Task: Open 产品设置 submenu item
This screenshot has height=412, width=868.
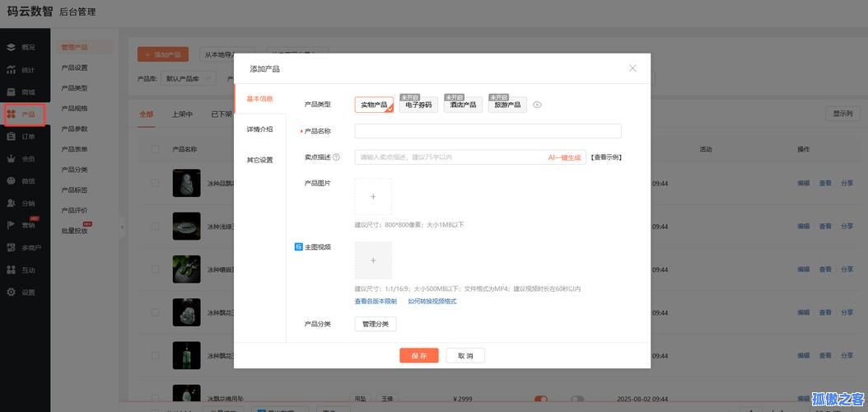Action: click(x=75, y=68)
